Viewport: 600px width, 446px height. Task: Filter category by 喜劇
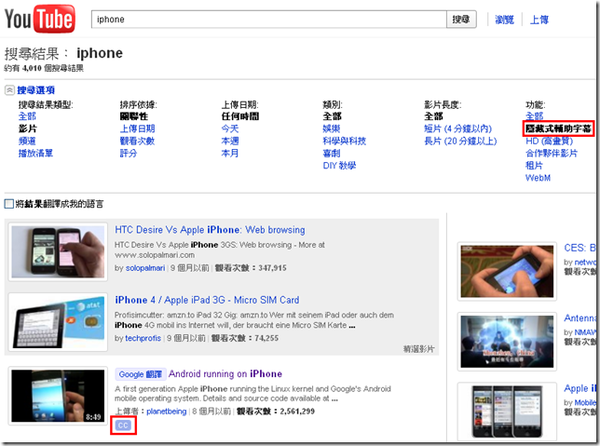coord(331,153)
